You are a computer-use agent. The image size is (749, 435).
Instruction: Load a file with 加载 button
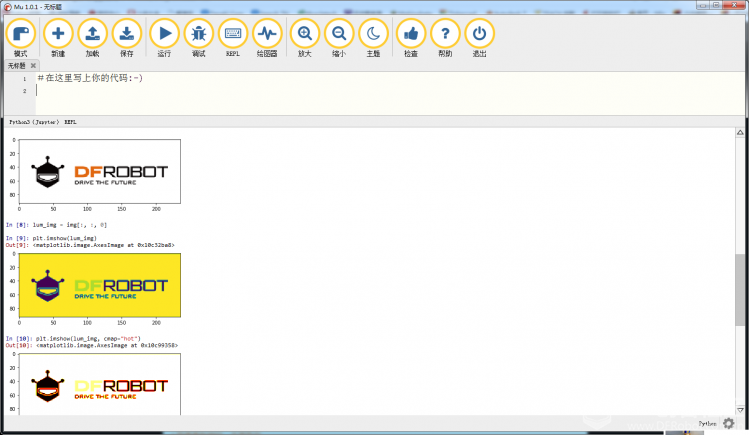(92, 38)
